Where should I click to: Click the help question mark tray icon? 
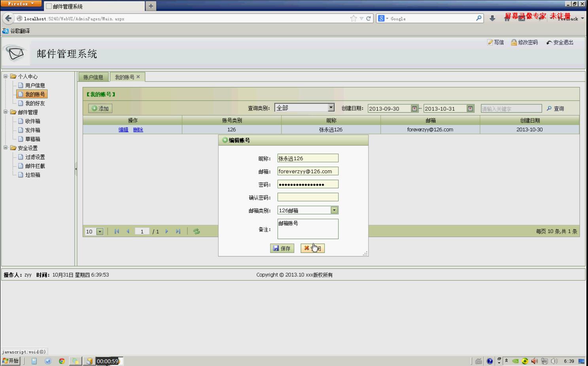[490, 361]
